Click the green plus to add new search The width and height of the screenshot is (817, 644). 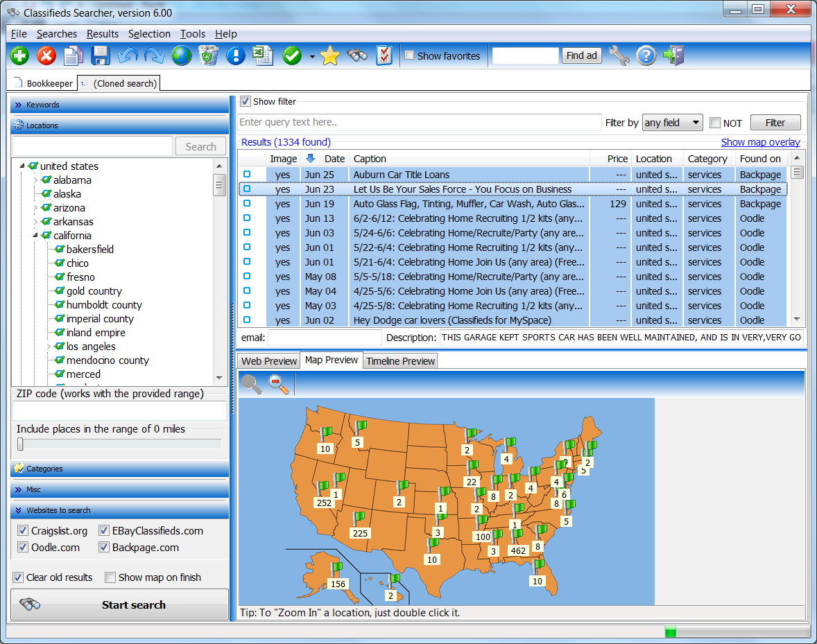(19, 55)
